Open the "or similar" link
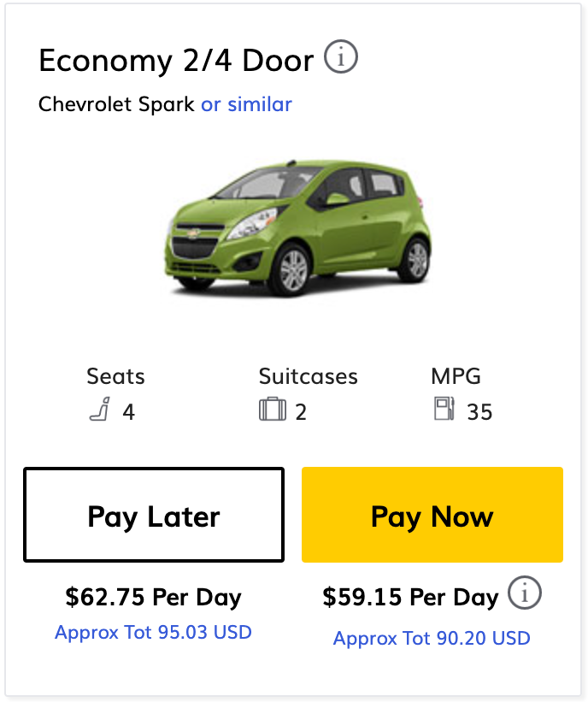Screen dimensions: 588x702 (246, 104)
